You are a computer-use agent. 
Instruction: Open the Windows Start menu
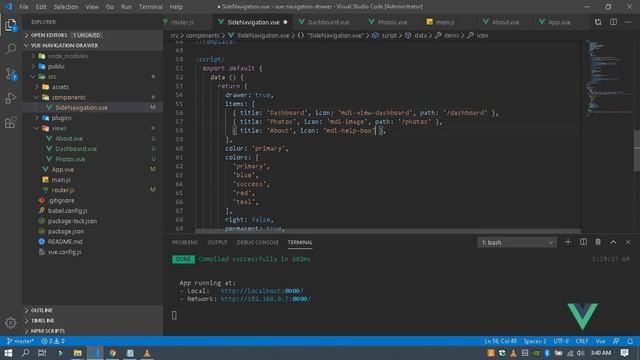pyautogui.click(x=8, y=353)
